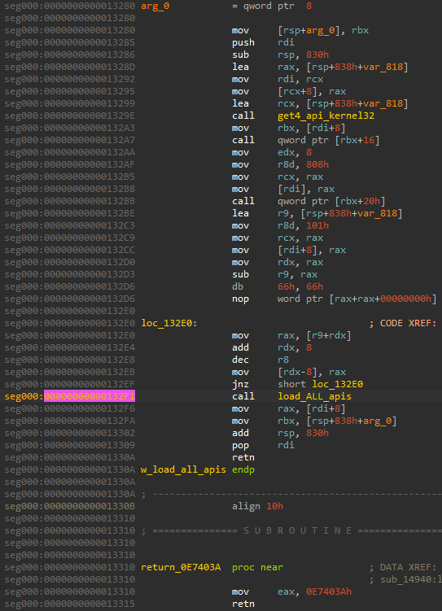Click the arg_0 variable definition

(x=155, y=6)
